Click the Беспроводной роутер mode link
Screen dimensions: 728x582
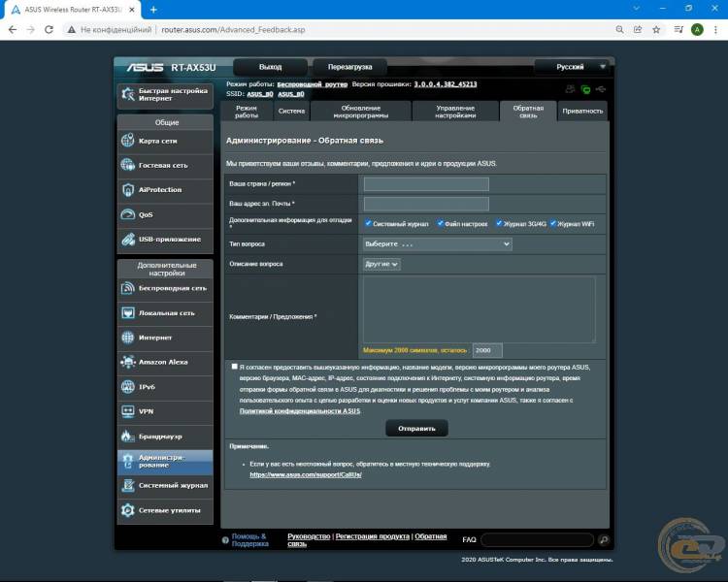(312, 84)
